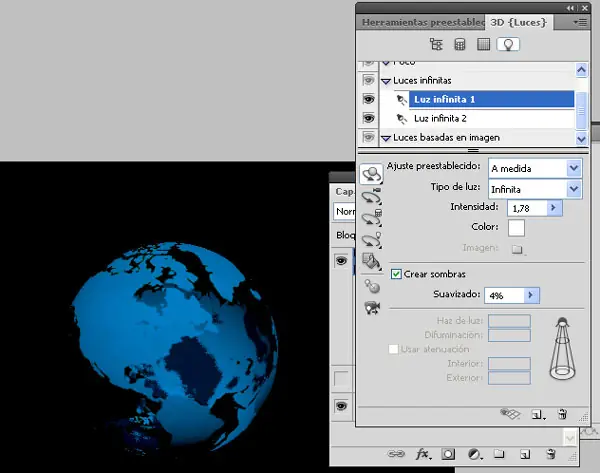Screen dimensions: 600x473
Task: Delete layer with the Layers panel trash icon
Action: click(551, 454)
